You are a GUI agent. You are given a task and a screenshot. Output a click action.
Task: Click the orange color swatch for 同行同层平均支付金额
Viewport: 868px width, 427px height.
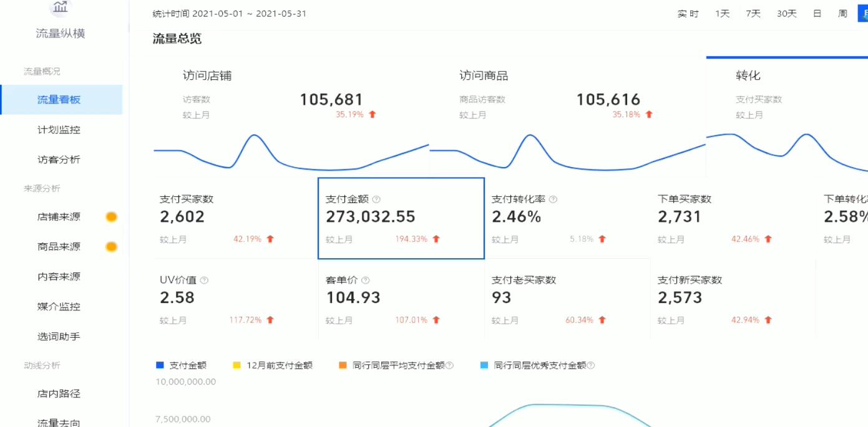pyautogui.click(x=341, y=365)
